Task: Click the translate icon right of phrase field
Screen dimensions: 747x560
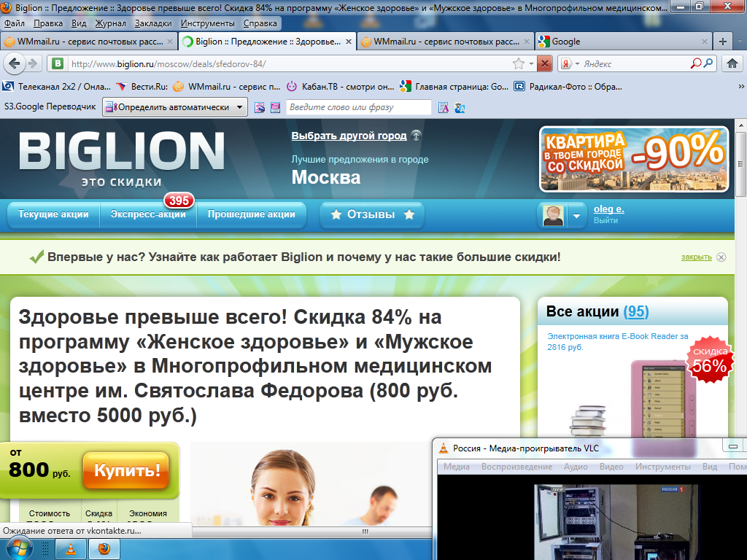Action: coord(444,108)
